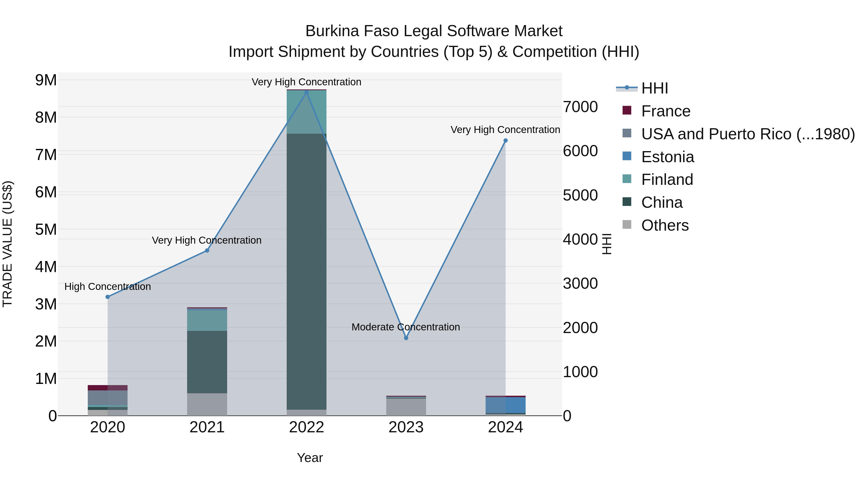
Task: Click the 'Year' x-axis title
Action: (310, 458)
